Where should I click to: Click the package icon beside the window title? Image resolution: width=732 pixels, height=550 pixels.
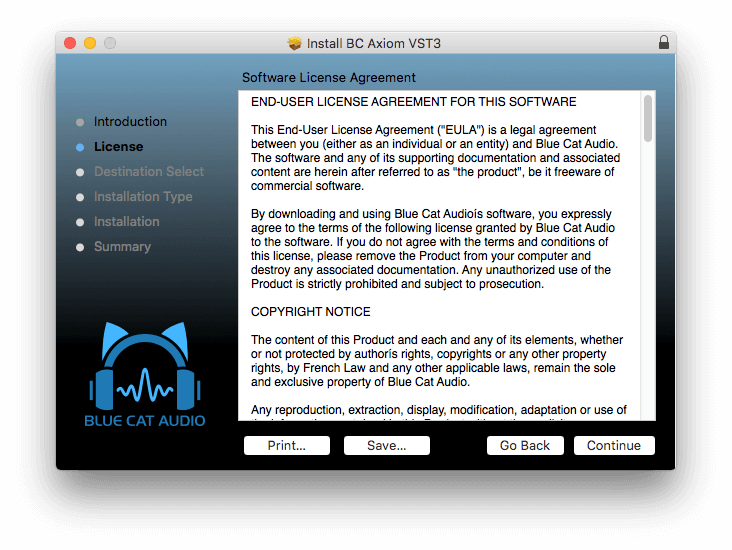click(x=295, y=43)
